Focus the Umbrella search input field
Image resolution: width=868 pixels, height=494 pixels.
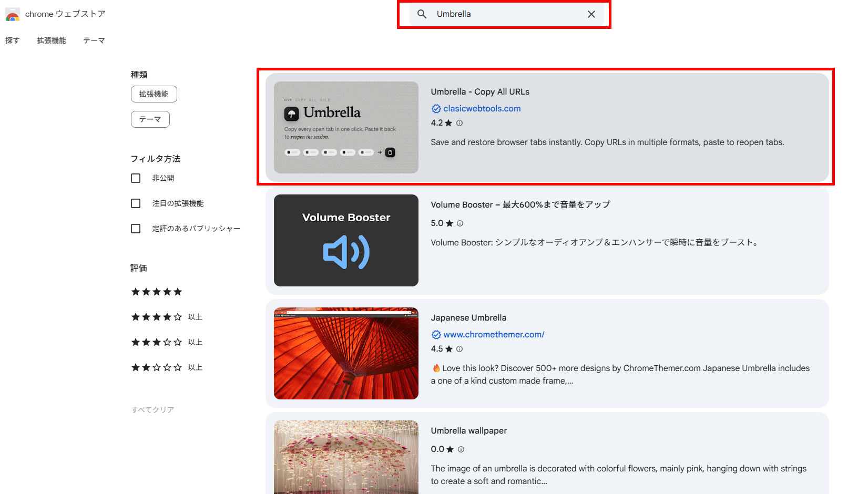pos(508,14)
